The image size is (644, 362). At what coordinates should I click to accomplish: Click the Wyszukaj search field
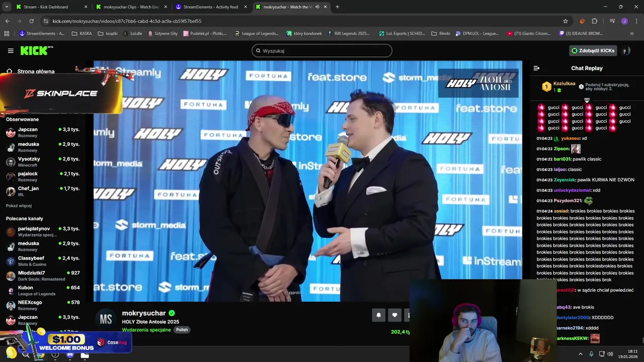click(x=322, y=51)
